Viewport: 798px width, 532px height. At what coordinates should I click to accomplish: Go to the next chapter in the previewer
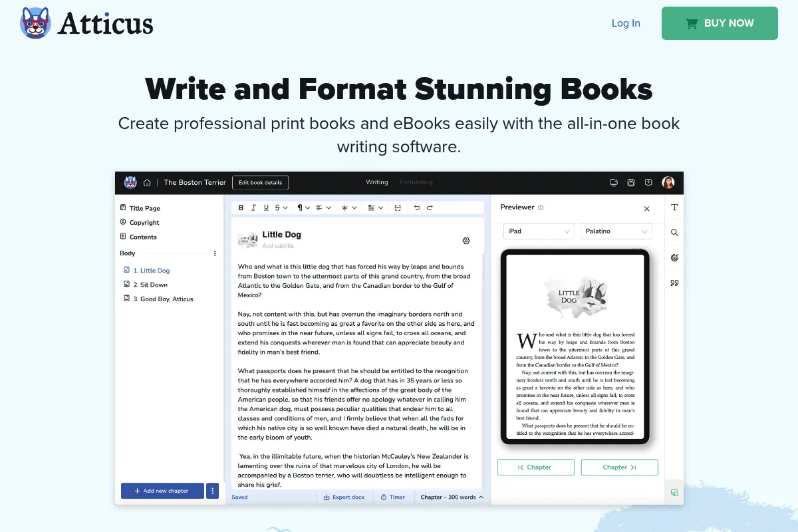pyautogui.click(x=620, y=467)
